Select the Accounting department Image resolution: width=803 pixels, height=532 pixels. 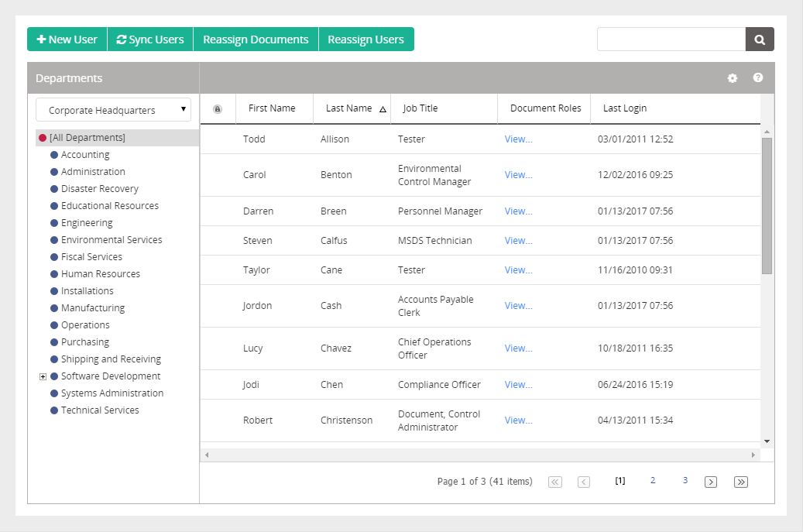(85, 155)
